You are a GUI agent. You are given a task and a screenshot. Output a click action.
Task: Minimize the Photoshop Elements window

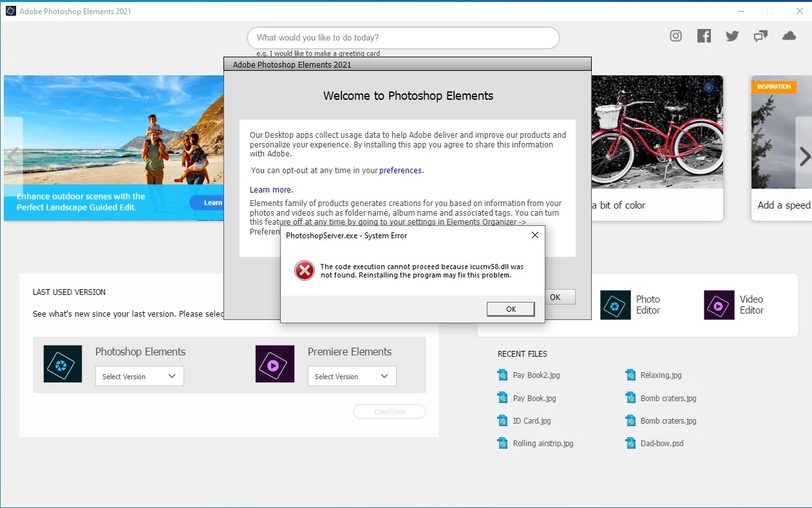pyautogui.click(x=741, y=11)
